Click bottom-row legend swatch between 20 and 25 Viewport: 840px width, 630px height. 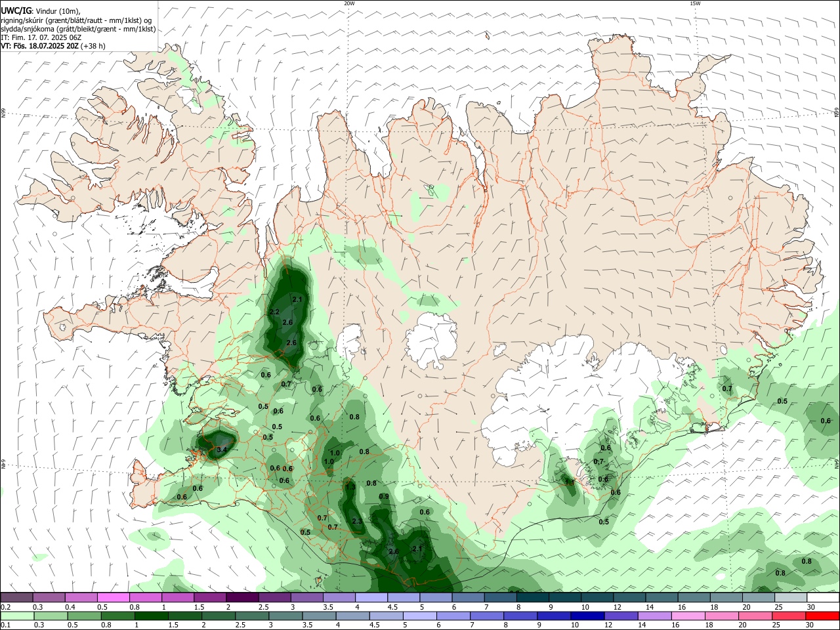756,616
